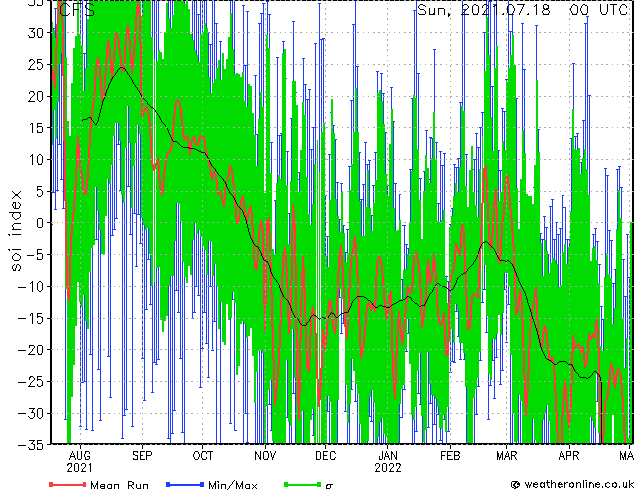Click the OCT month axis label
Viewport: 634px width, 490px height.
(x=203, y=456)
